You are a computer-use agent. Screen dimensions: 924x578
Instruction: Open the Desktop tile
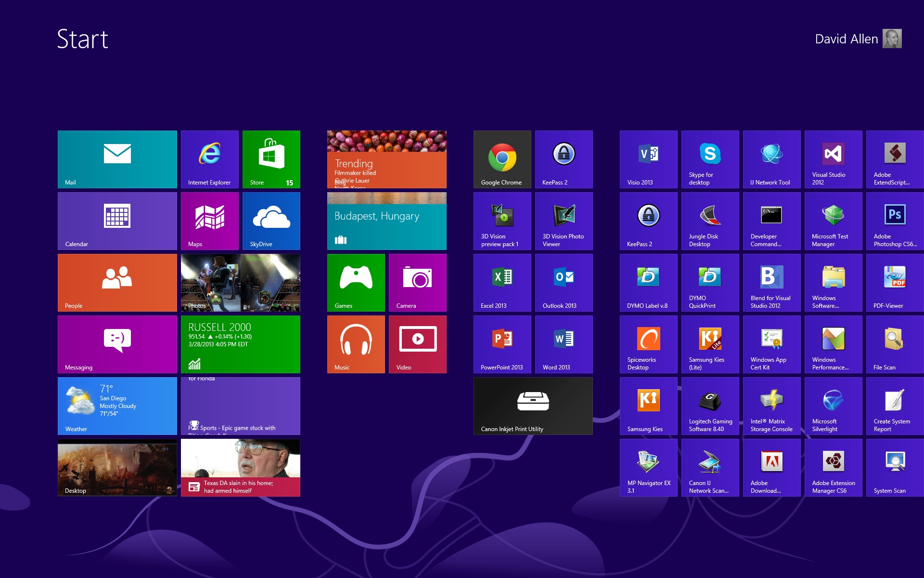(x=117, y=467)
